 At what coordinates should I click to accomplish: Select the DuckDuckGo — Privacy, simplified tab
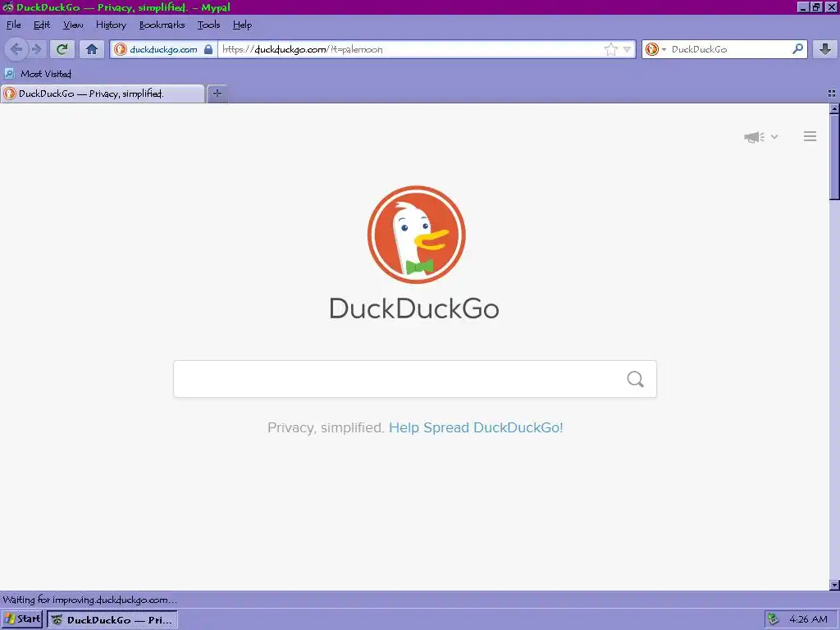point(103,94)
